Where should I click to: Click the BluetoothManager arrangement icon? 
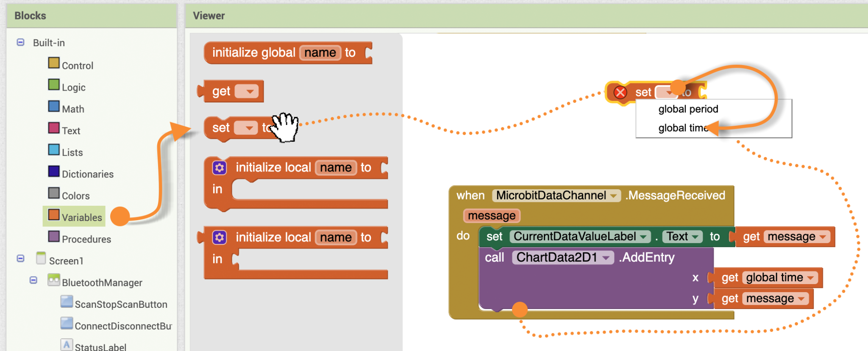pos(54,280)
